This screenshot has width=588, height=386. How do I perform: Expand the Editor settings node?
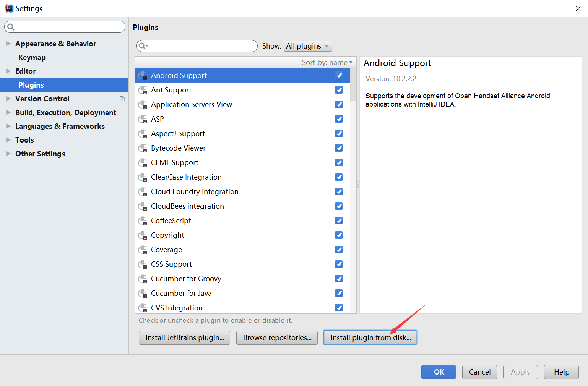(8, 71)
